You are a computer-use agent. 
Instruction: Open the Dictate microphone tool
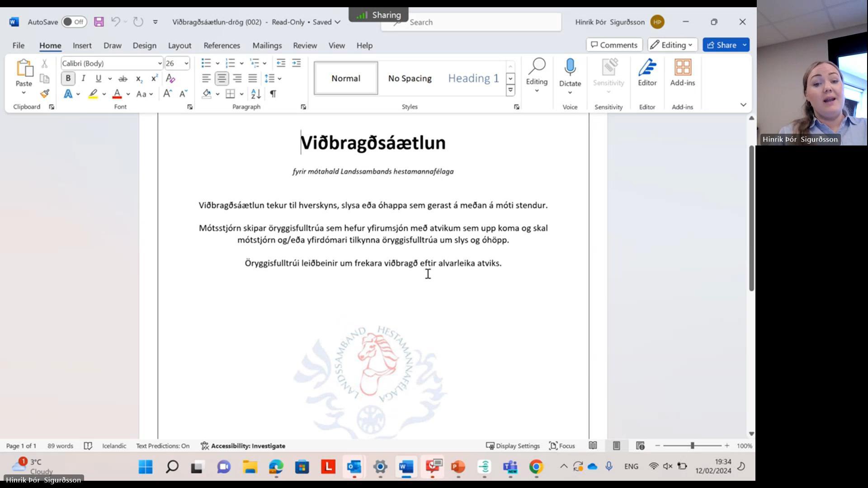tap(570, 68)
